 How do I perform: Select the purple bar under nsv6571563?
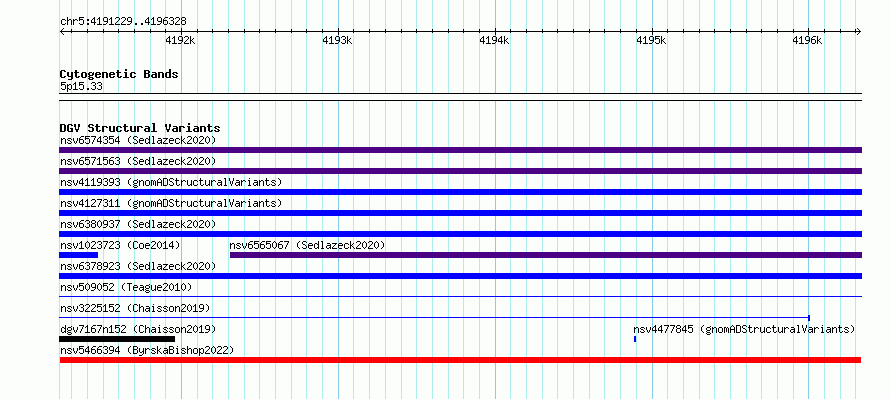pos(460,171)
